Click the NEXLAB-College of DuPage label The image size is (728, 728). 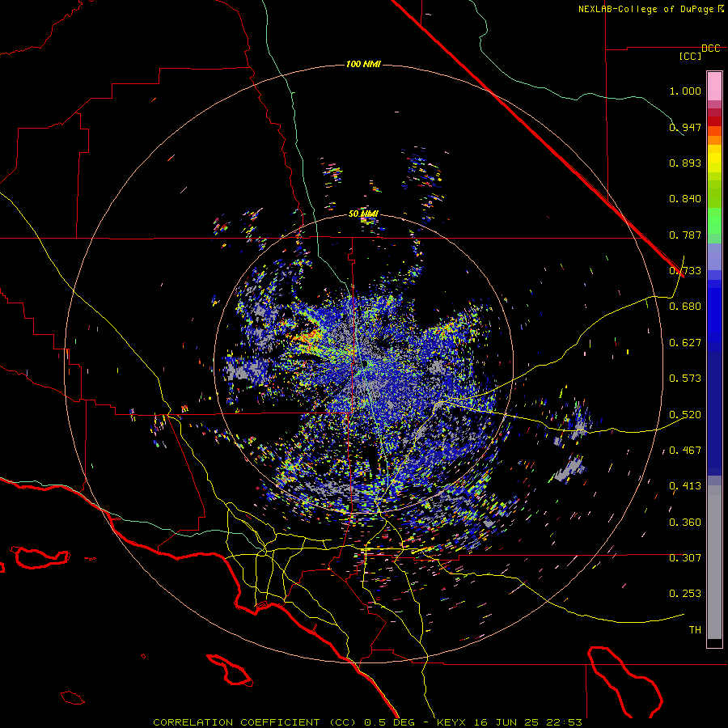pos(650,9)
